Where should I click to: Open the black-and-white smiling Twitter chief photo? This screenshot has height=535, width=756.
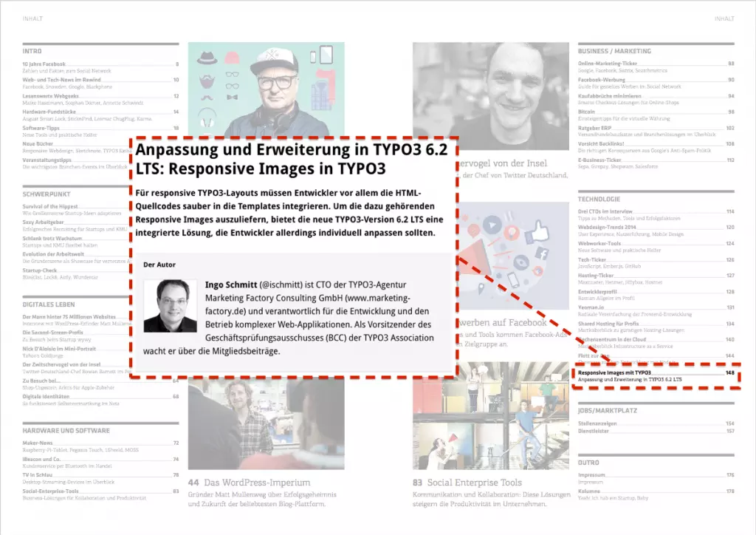coord(491,96)
